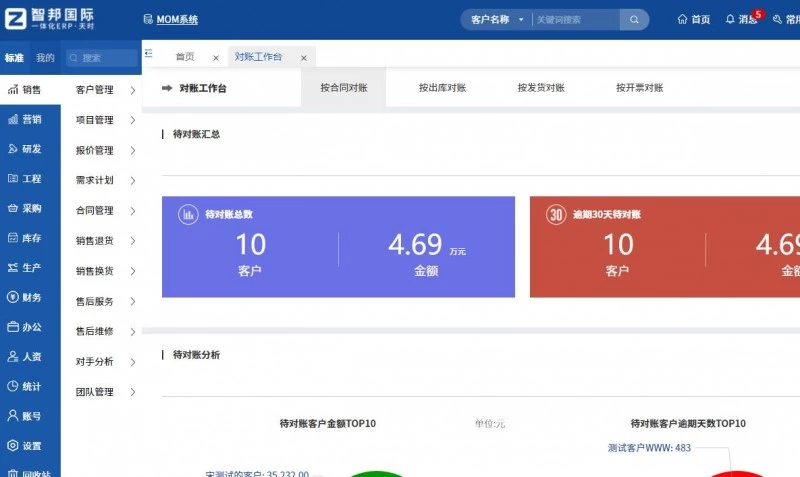
Task: Expand the 客户管理 submenu
Action: coord(132,90)
